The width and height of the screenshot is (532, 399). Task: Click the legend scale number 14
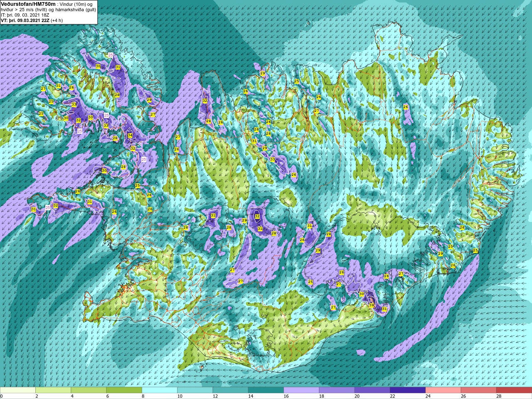coord(251,397)
